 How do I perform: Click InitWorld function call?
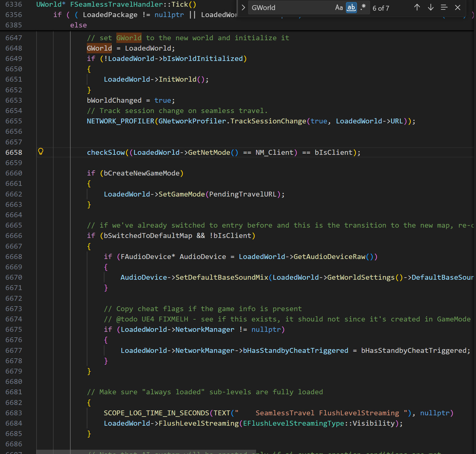178,80
